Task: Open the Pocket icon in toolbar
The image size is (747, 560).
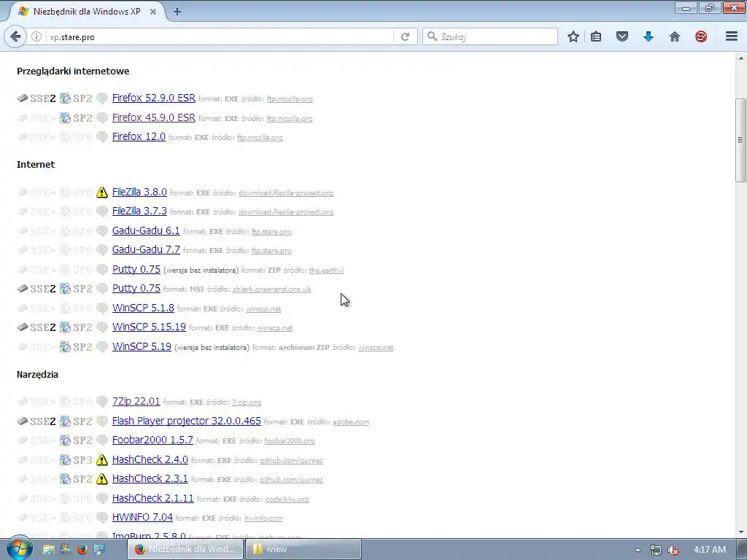Action: click(x=622, y=36)
